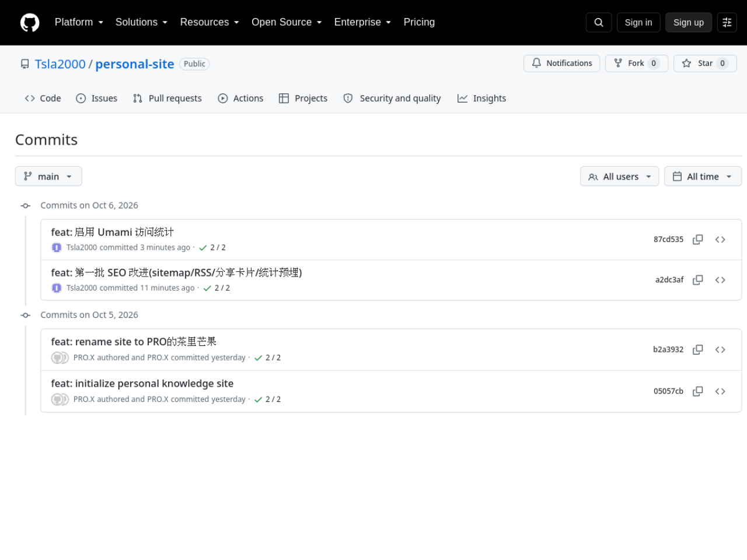Open the All users filter
The height and width of the screenshot is (560, 747).
pos(619,176)
